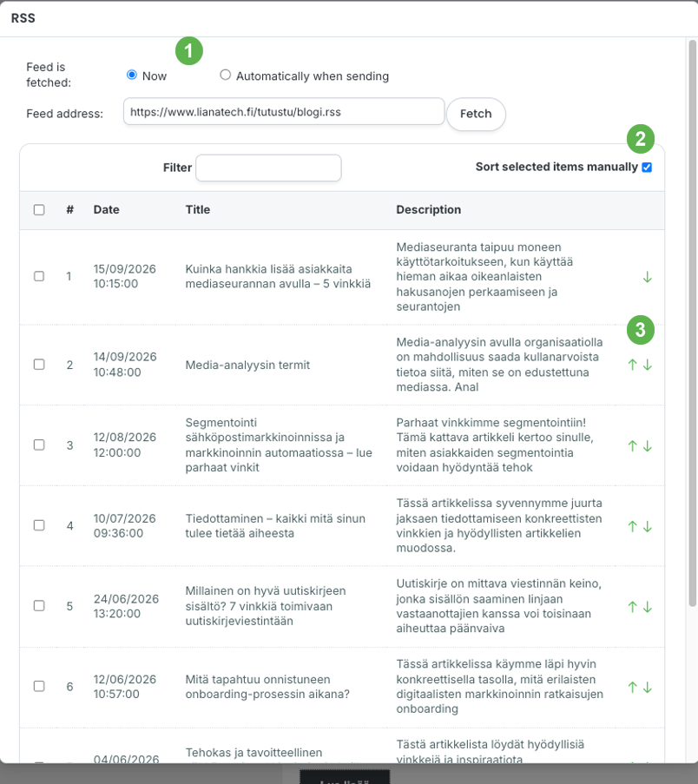Select the Now radio button

tap(132, 75)
